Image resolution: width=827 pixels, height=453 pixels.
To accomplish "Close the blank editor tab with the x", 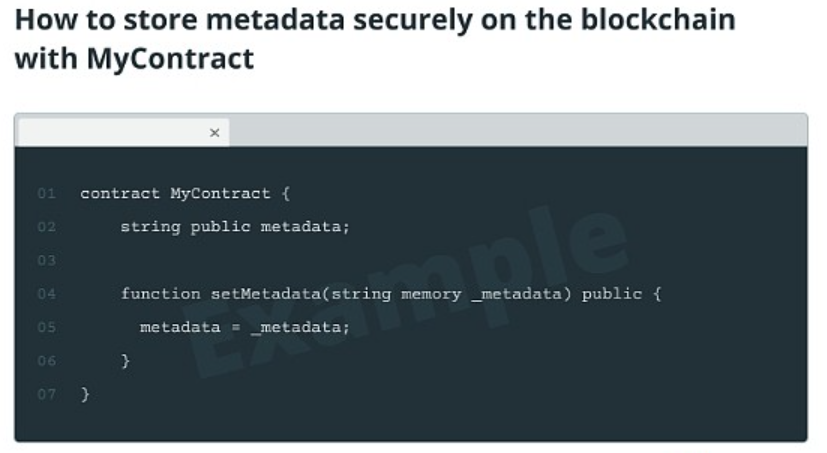I will coord(214,133).
